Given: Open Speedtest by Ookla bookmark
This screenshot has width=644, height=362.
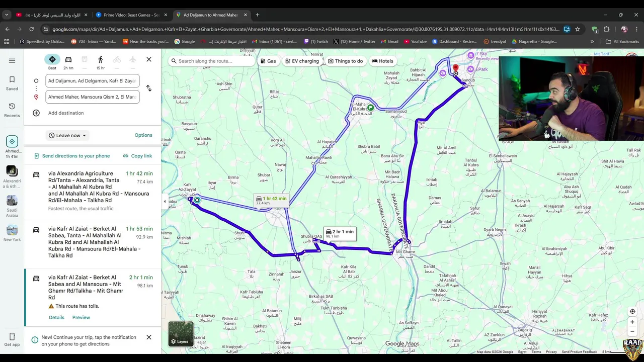Looking at the screenshot, I should click(42, 42).
